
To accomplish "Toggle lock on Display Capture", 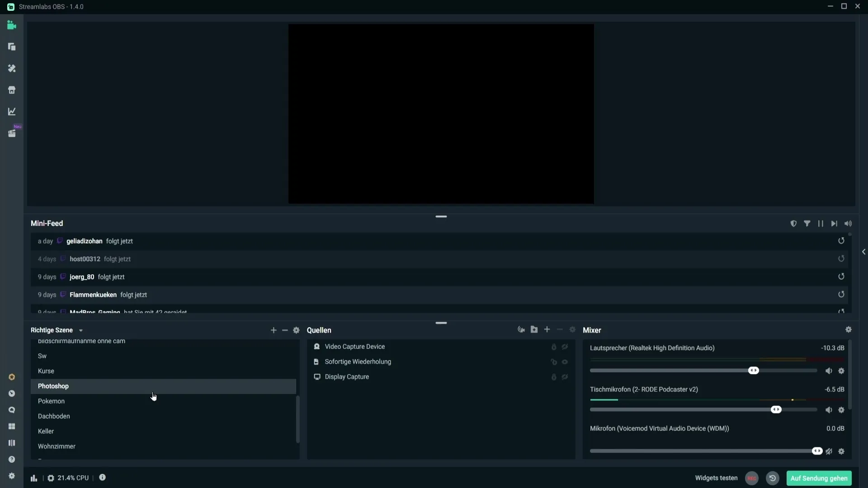I will [554, 377].
